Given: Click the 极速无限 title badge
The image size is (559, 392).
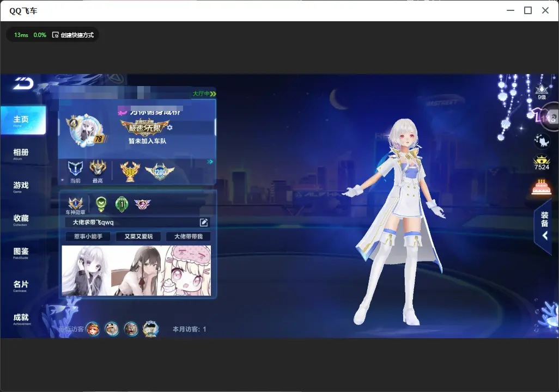Looking at the screenshot, I should [144, 127].
